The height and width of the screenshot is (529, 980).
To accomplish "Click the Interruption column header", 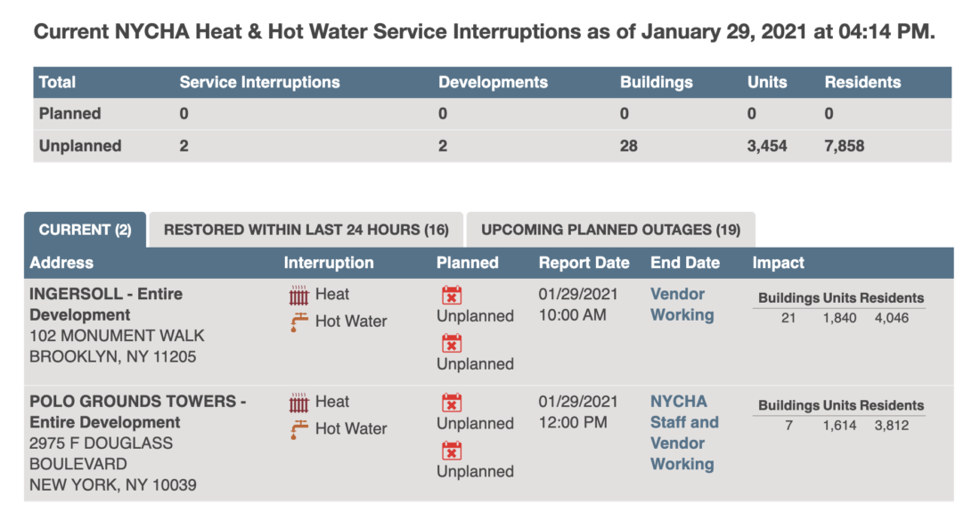I will pos(329,263).
